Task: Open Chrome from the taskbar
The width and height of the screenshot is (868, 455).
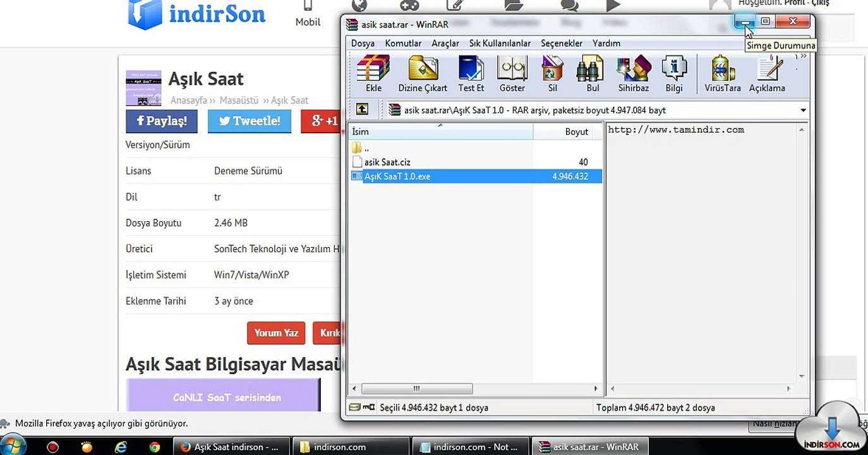Action: (x=155, y=447)
